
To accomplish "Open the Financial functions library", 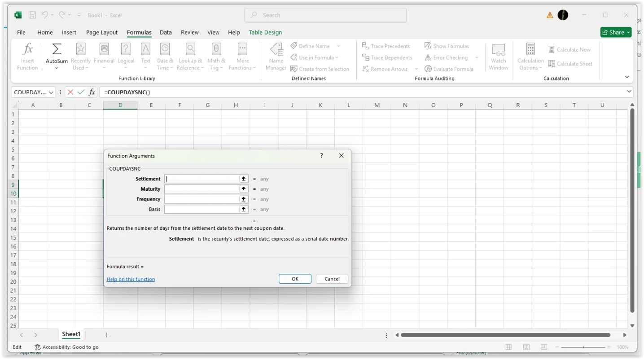I will point(104,49).
